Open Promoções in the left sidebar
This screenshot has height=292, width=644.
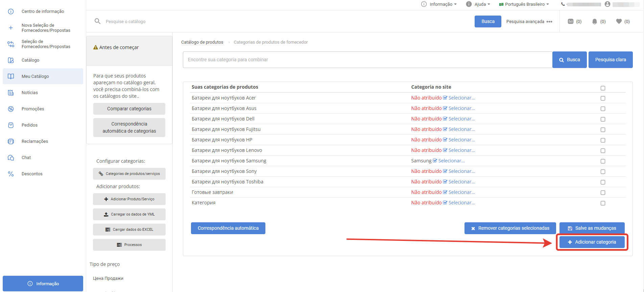(33, 109)
